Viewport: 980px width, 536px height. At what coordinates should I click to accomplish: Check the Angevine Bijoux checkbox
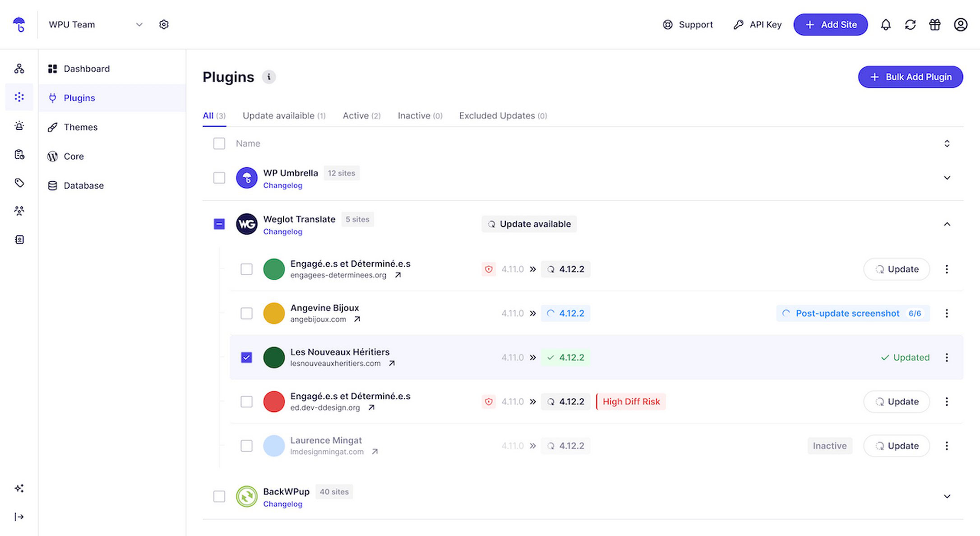[x=246, y=313]
